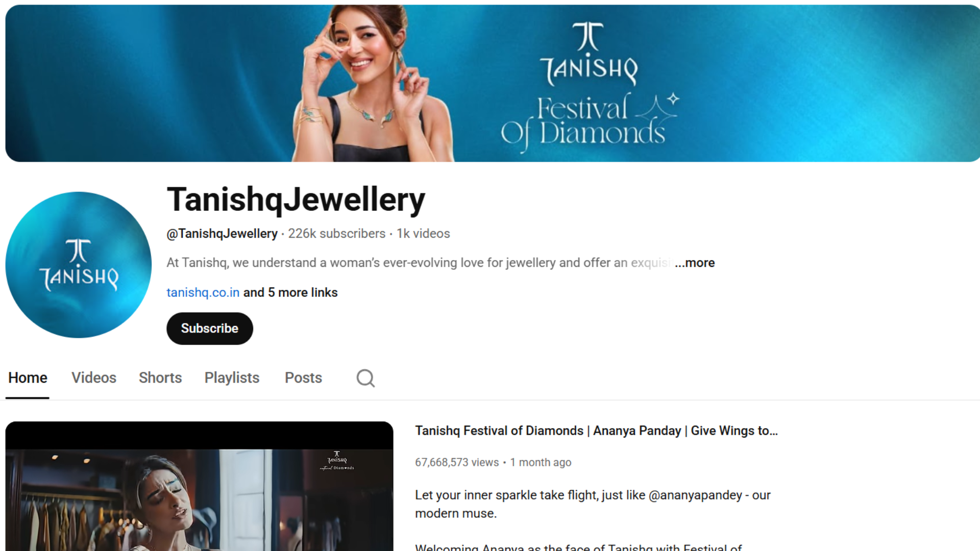Open the Tanishq Festival of Diamonds video title
This screenshot has height=551, width=980.
[x=597, y=431]
